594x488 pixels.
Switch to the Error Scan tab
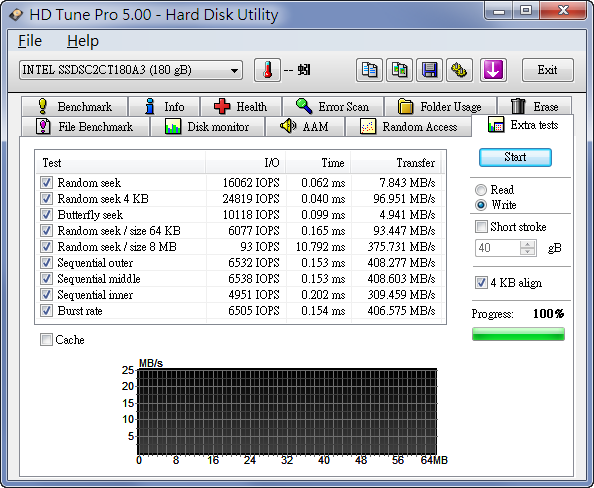(x=333, y=106)
